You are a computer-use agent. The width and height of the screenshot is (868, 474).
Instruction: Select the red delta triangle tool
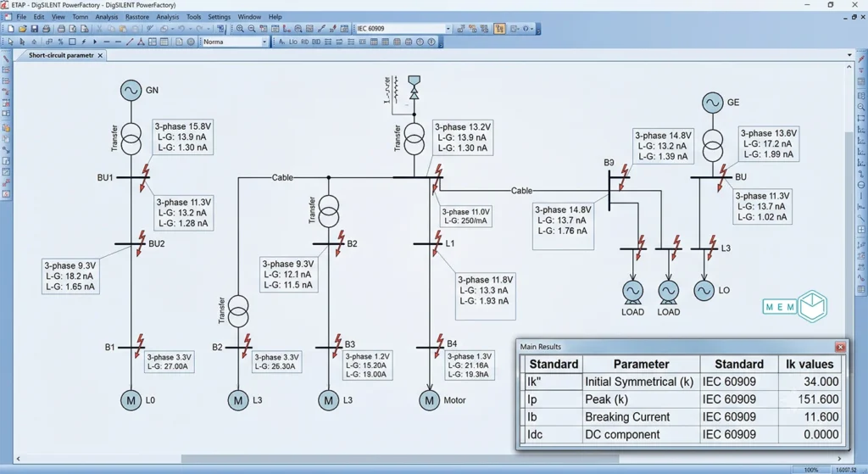pos(141,42)
